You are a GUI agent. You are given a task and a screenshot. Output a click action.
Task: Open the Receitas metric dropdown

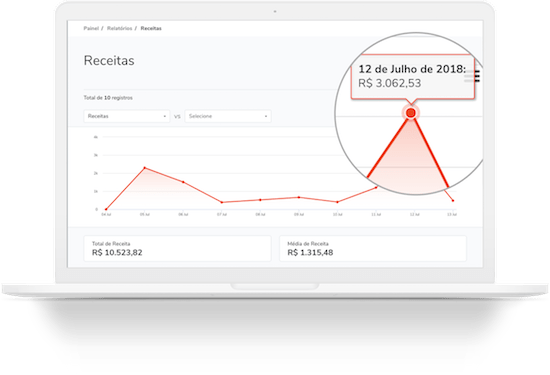[x=127, y=116]
